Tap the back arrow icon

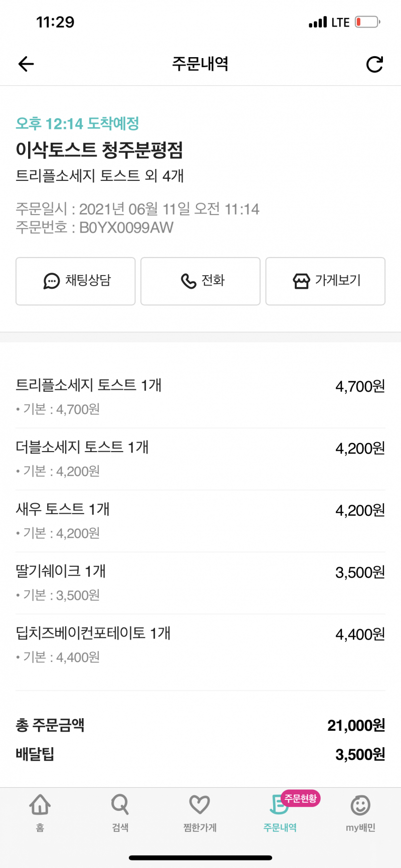[x=26, y=64]
